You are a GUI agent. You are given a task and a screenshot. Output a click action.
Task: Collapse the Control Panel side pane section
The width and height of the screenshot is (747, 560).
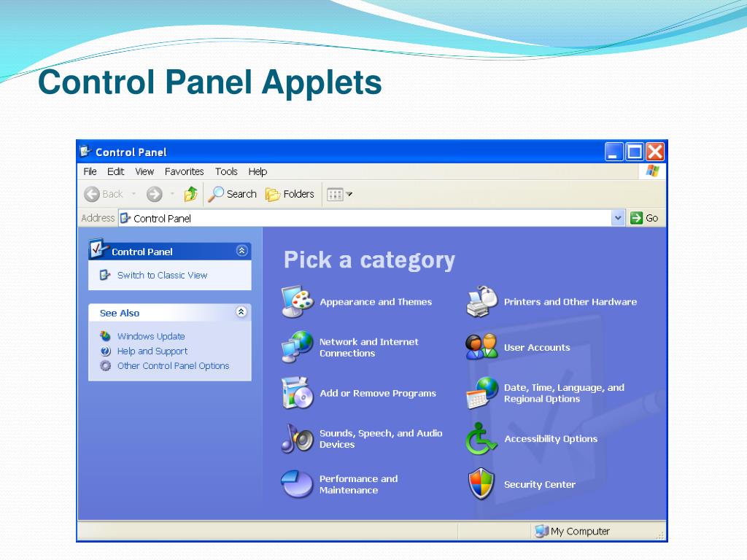pos(241,251)
